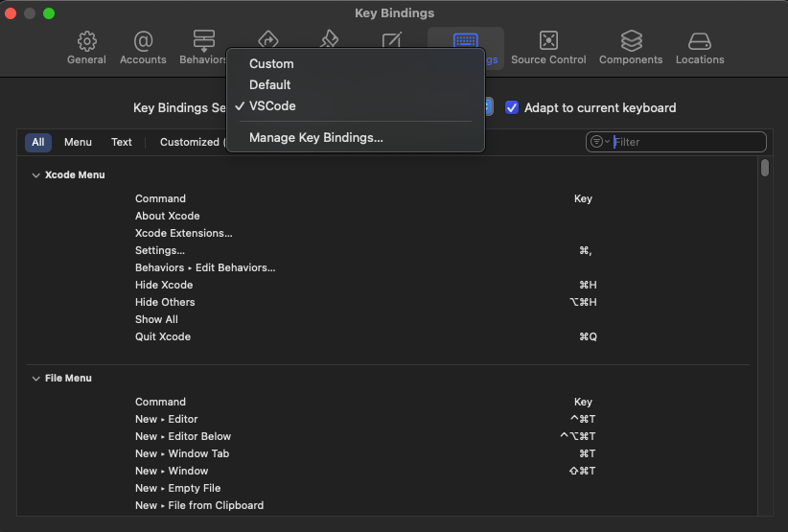Click the ⌘Q key binding cell
This screenshot has height=532, width=788.
(588, 336)
